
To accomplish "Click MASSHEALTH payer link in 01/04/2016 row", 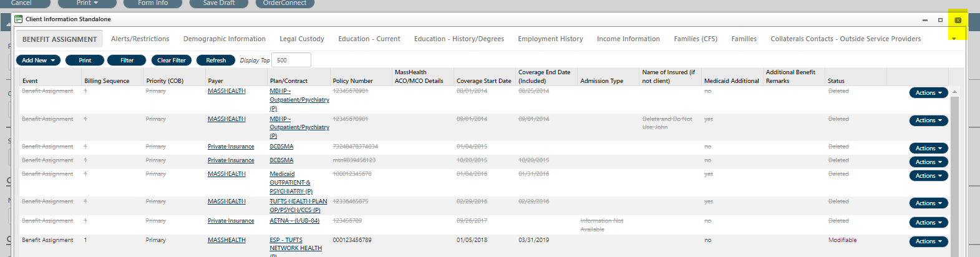I will (226, 174).
